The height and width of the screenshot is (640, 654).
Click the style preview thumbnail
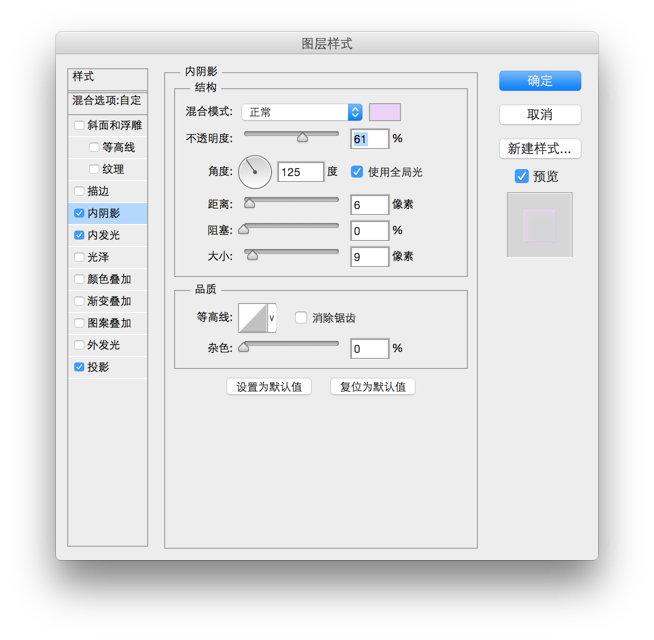(540, 225)
